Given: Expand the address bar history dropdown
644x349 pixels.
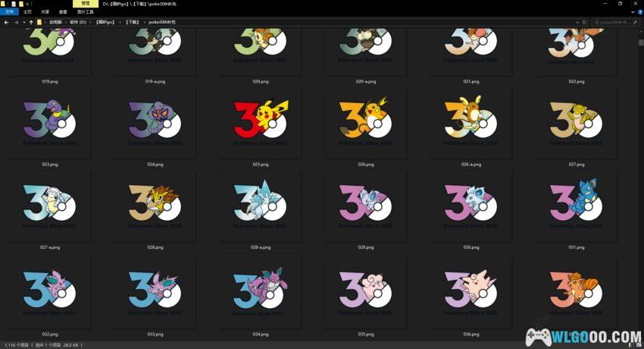Looking at the screenshot, I should [x=577, y=22].
